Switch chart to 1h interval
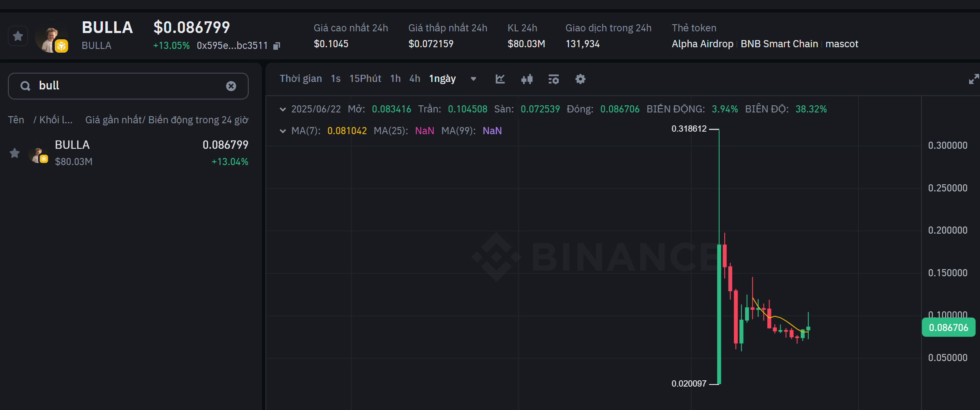This screenshot has width=980, height=410. [395, 79]
